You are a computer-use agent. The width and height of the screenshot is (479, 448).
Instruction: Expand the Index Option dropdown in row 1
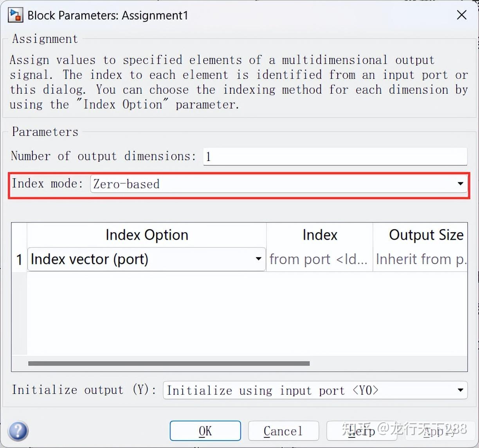click(146, 259)
